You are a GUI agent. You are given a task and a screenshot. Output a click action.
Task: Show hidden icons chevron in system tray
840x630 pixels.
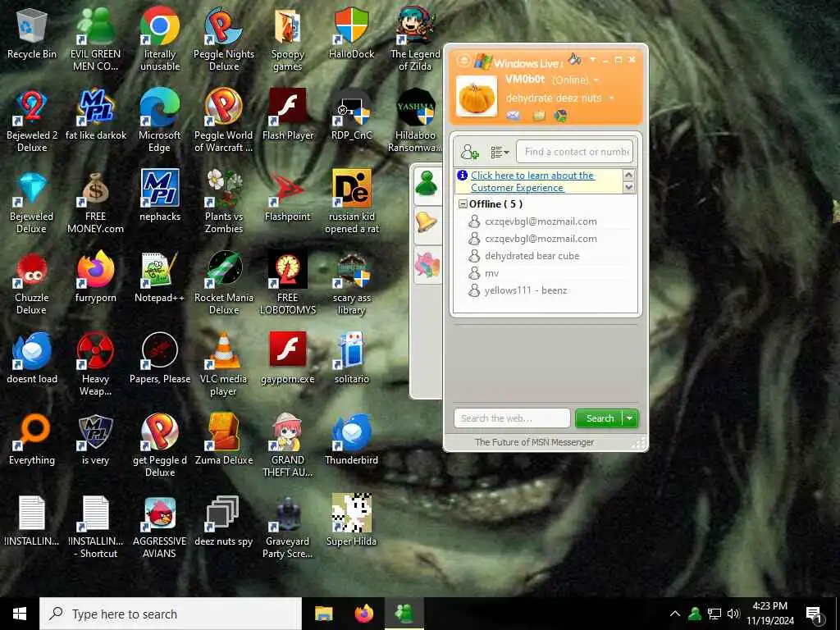(675, 614)
